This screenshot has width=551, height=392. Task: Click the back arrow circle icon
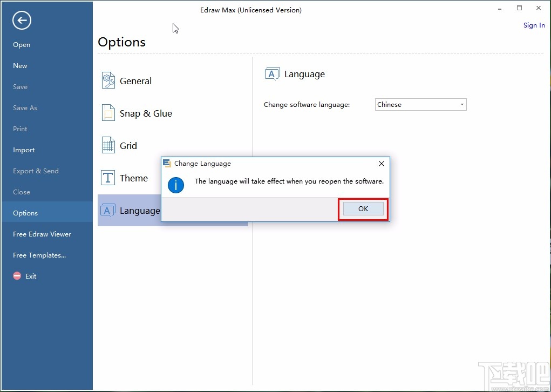click(22, 21)
